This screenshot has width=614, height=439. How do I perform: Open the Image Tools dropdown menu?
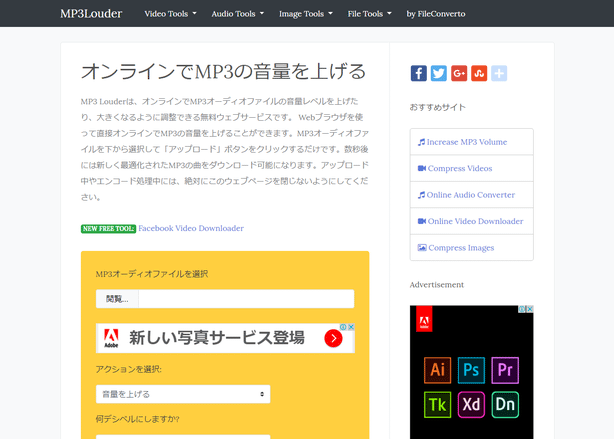click(306, 14)
